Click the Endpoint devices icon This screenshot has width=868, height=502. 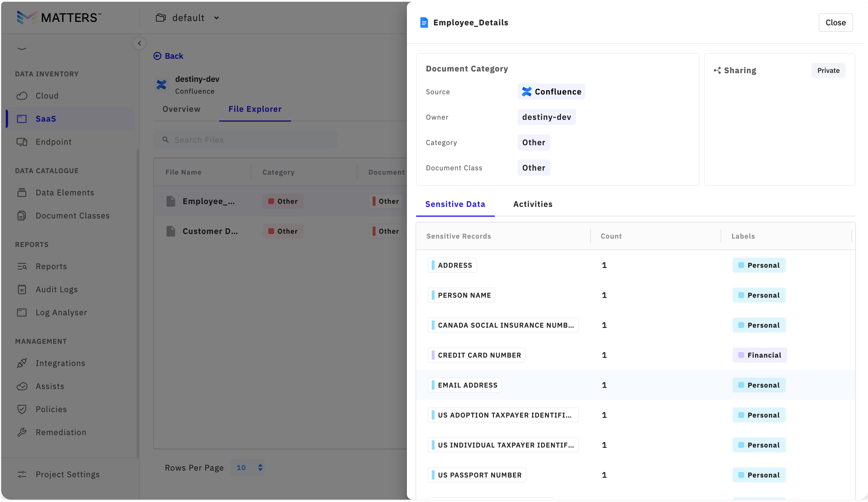[22, 141]
